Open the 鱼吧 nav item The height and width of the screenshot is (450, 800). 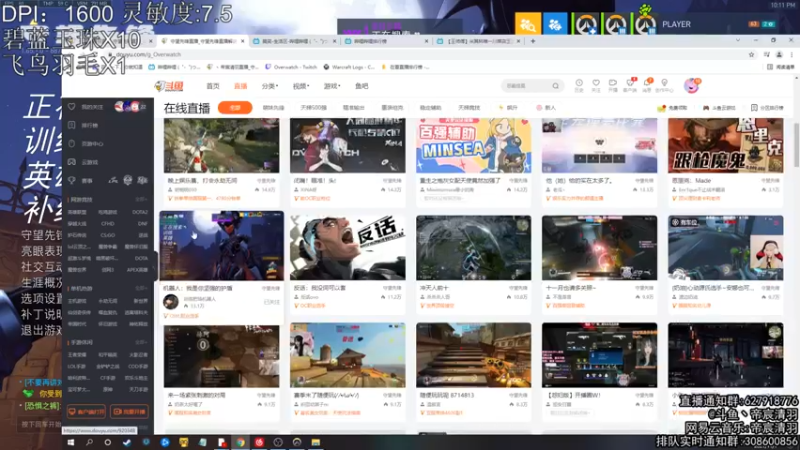(361, 86)
